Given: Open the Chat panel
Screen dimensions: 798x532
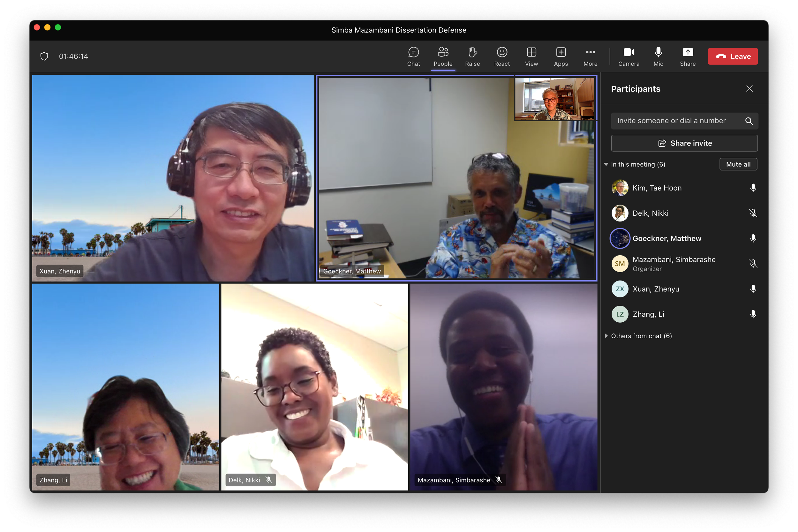Looking at the screenshot, I should [x=413, y=56].
